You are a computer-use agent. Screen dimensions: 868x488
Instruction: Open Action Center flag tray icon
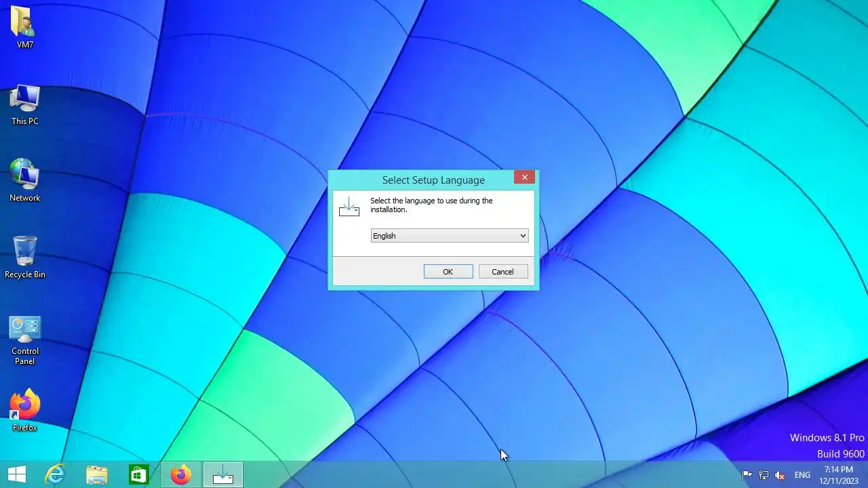pyautogui.click(x=747, y=475)
